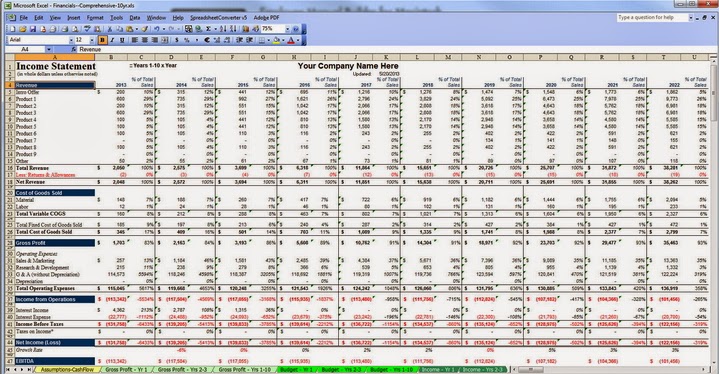Switch to Assumptions-CashFlow sheet tab
719x374 pixels.
(67, 369)
